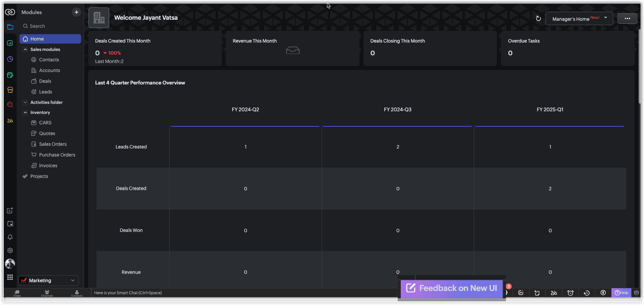
Task: Open the calendar icon in left rail
Action: click(10, 224)
